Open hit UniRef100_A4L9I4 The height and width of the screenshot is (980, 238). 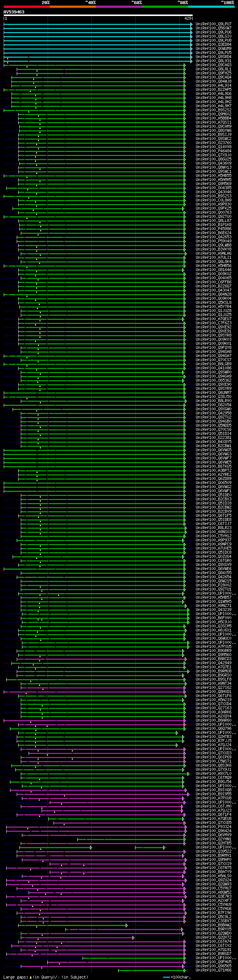[x=213, y=86]
